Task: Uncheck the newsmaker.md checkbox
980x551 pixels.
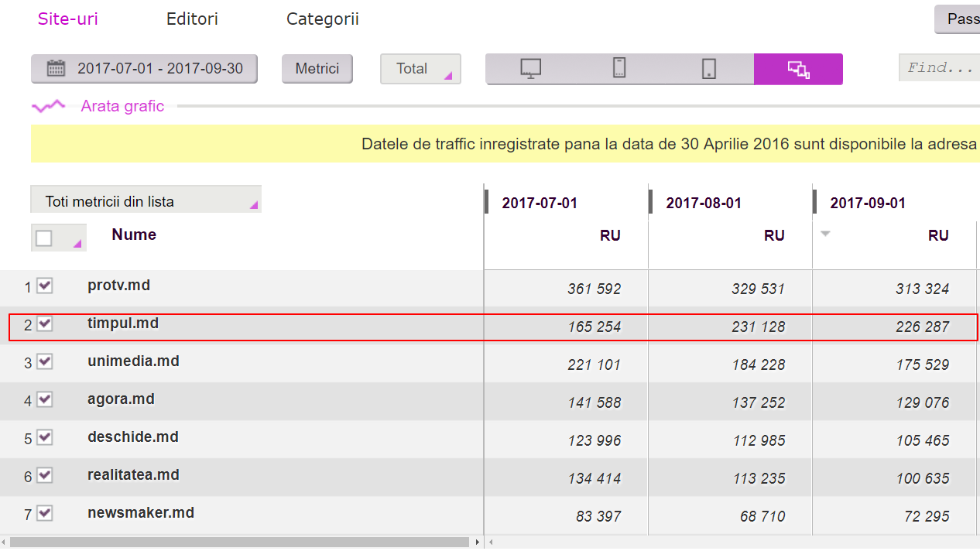Action: tap(45, 514)
